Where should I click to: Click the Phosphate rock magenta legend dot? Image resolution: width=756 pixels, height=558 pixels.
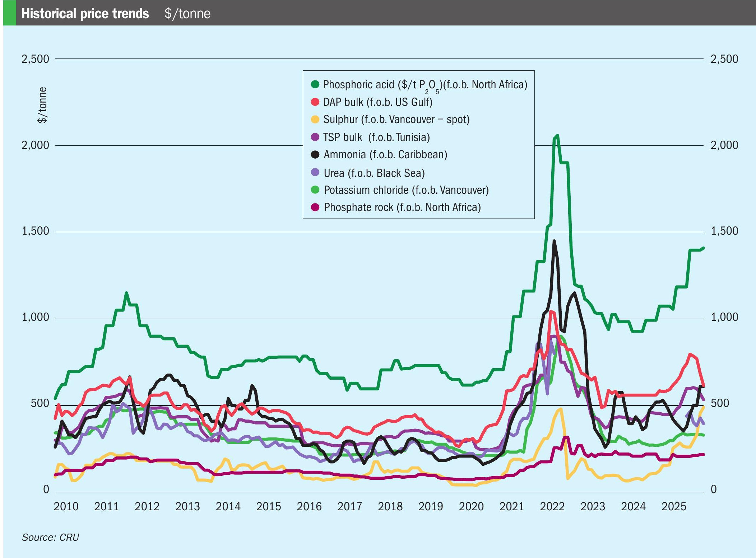[315, 207]
